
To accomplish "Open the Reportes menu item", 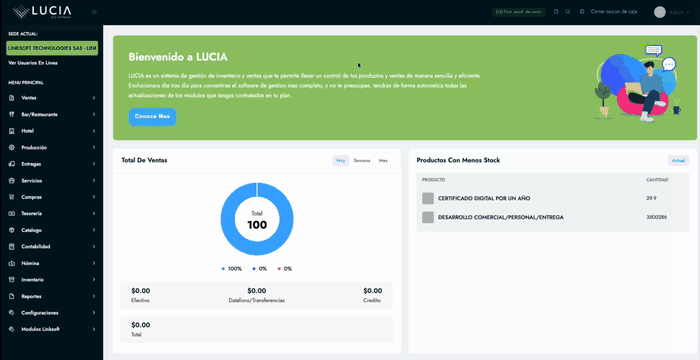I will pos(52,296).
